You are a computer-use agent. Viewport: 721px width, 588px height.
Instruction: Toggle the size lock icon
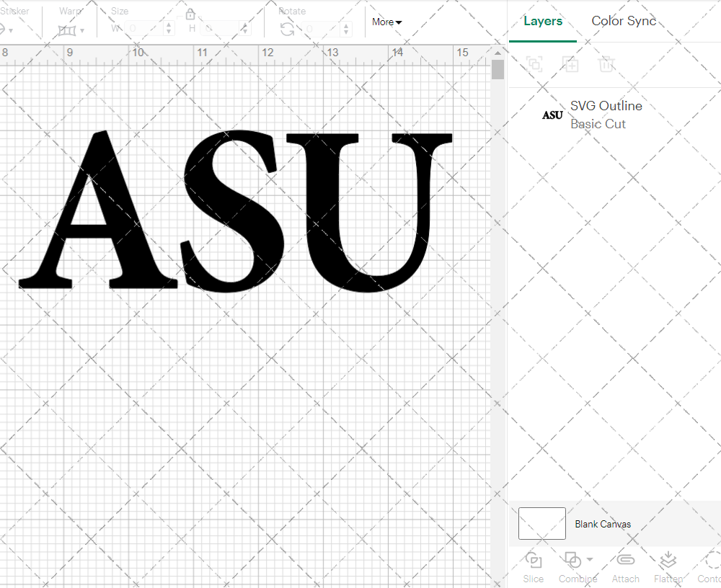pos(190,14)
